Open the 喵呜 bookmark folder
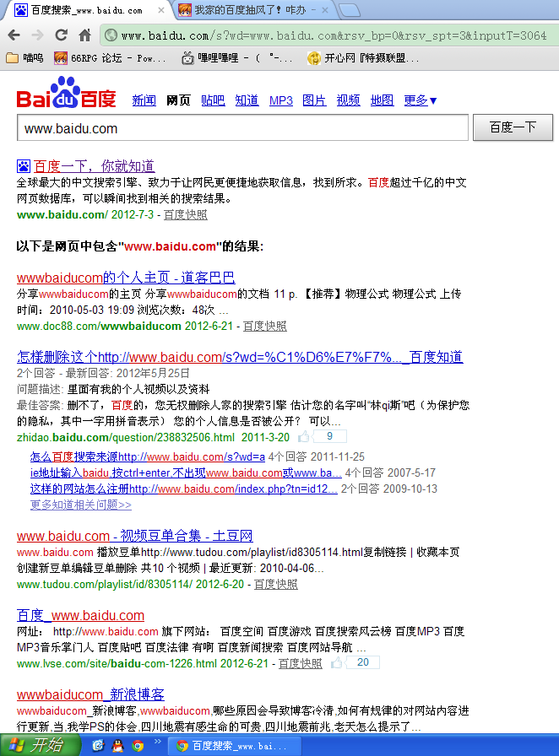The image size is (559, 756). point(24,58)
